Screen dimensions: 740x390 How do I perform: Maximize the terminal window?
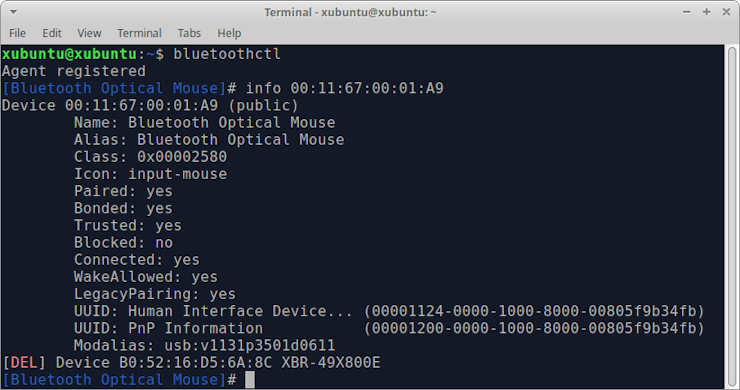[706, 12]
